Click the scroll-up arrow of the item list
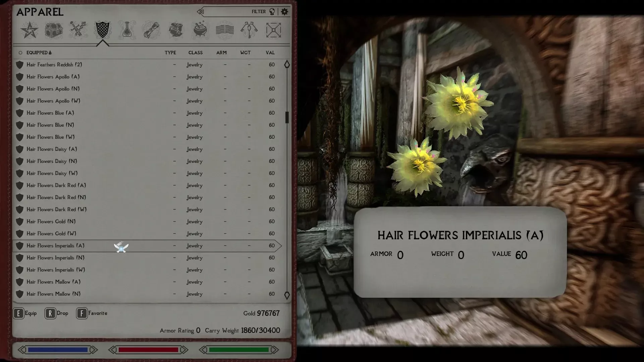Viewport: 644px width, 362px height. pos(287,64)
